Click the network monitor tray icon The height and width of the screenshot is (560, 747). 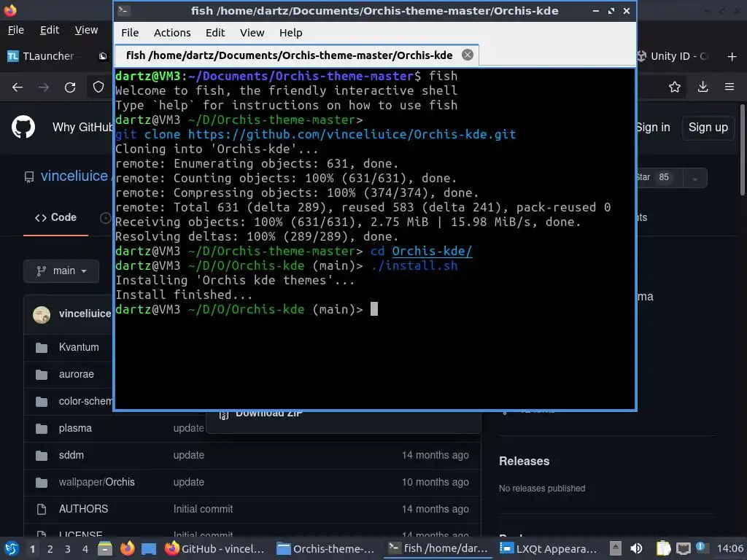click(683, 548)
